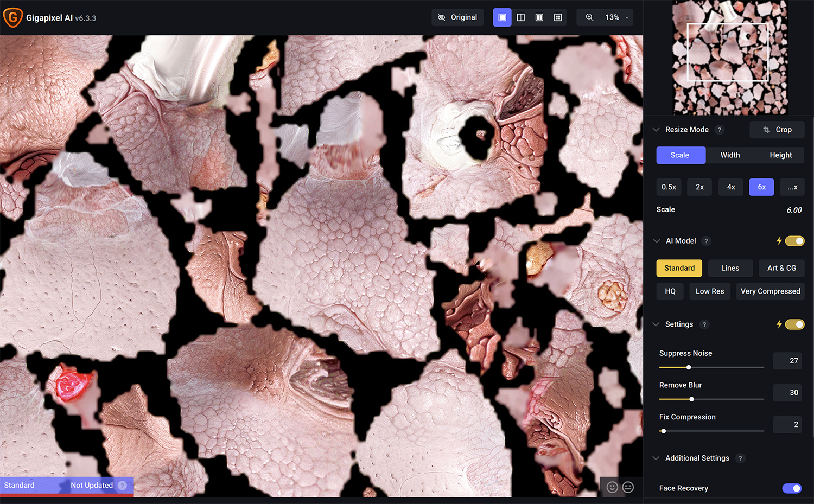Choose side-by-side view layout icon

539,17
